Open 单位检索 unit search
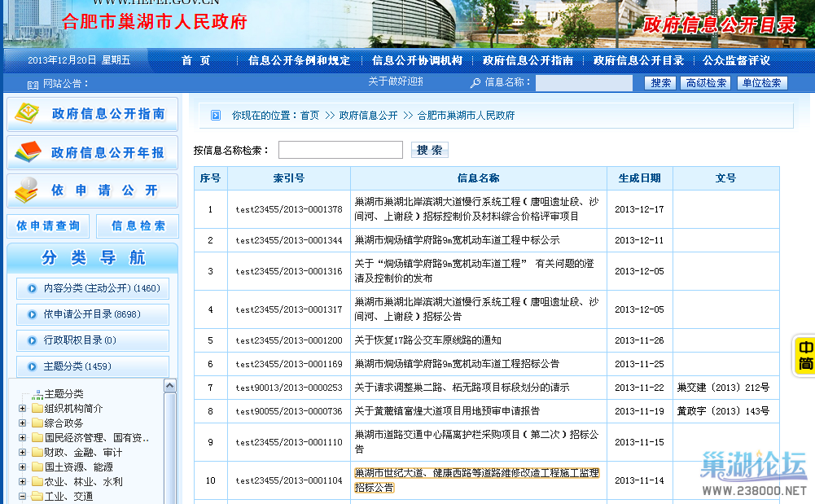Screen dimensions: 815x504 (762, 83)
